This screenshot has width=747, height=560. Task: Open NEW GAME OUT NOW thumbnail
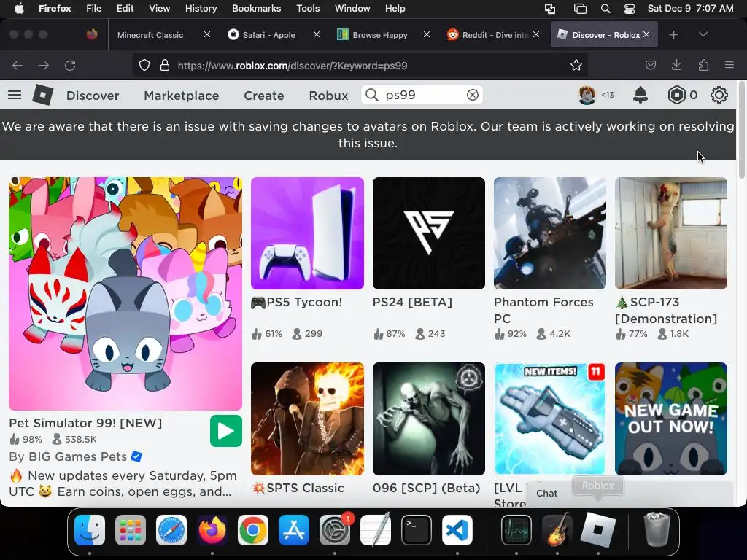tap(671, 419)
